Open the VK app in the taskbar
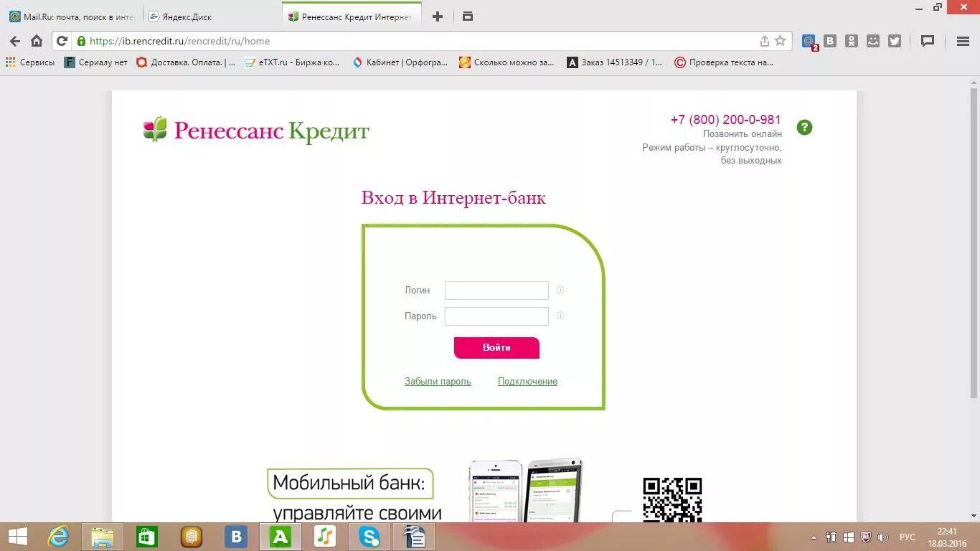The height and width of the screenshot is (551, 980). click(x=235, y=537)
